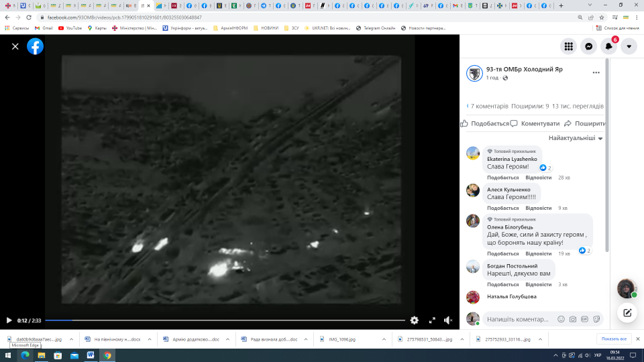Close the video viewer with X
Screen dimensions: 644x362
[x=15, y=46]
